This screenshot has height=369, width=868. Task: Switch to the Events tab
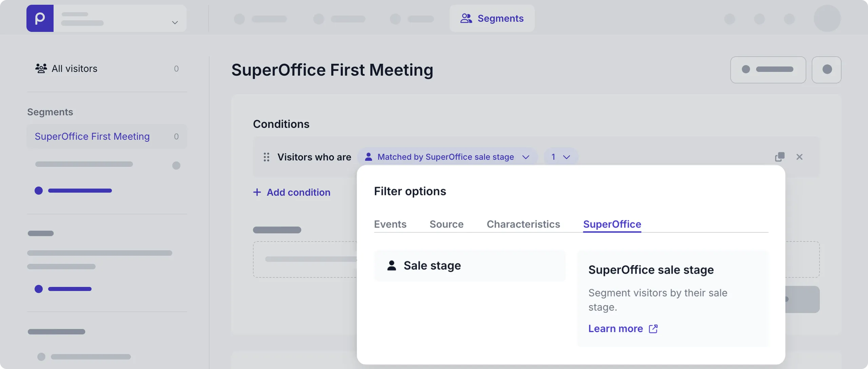pos(390,224)
